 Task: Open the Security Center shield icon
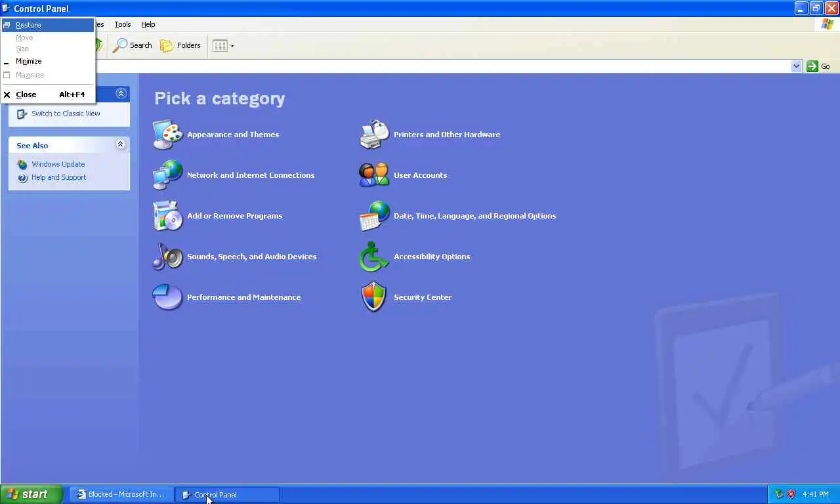point(375,297)
